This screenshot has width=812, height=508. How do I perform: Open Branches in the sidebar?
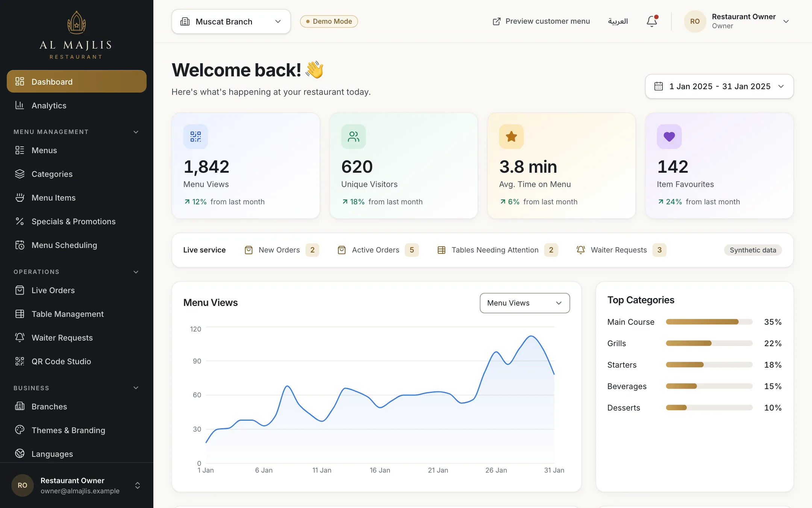77,406
